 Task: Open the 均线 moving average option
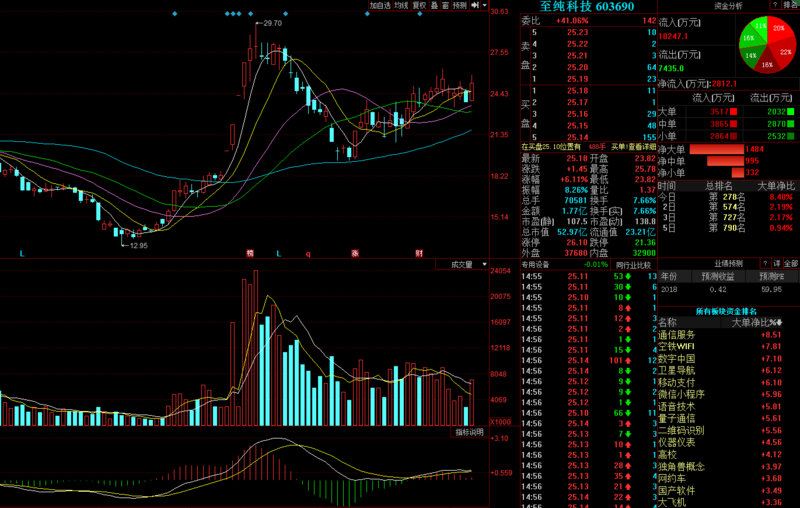click(x=401, y=5)
